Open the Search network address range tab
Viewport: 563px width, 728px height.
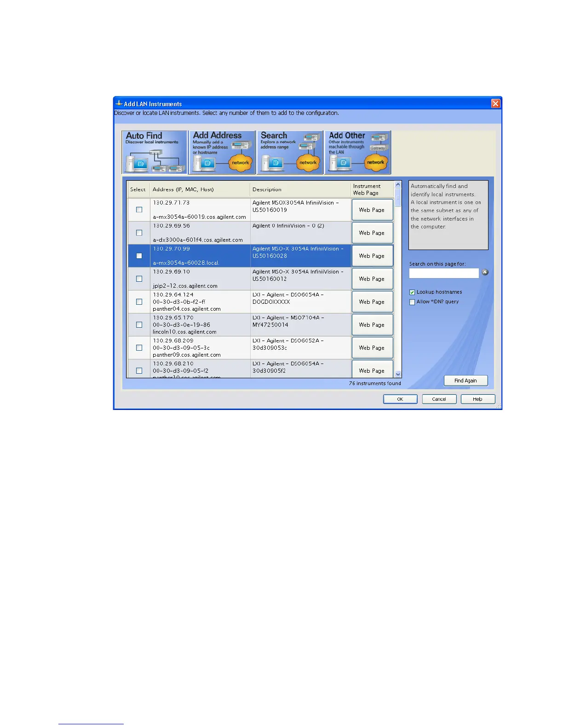tap(290, 152)
